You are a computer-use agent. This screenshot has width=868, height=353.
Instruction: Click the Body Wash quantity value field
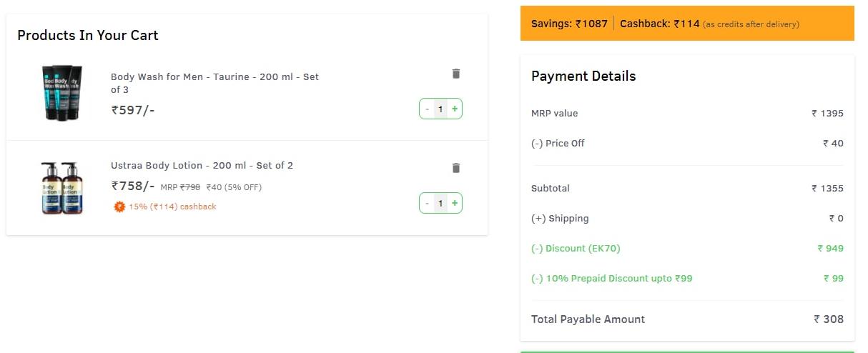440,109
